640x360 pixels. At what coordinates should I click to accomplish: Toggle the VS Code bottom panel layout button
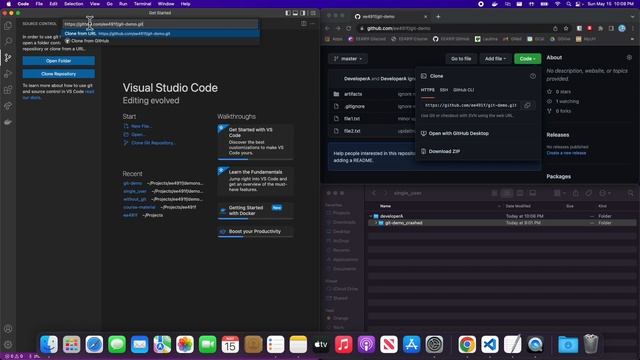(295, 13)
